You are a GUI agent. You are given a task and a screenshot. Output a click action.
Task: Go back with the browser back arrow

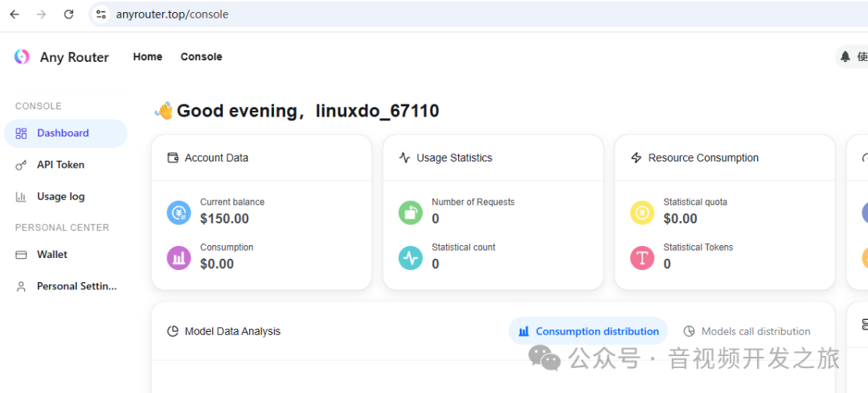tap(14, 14)
